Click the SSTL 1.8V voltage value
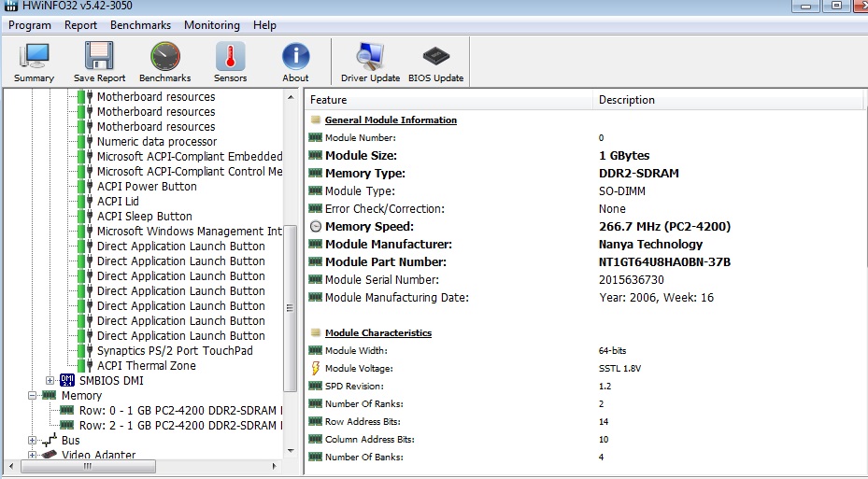Screen dimensions: 868x479 click(x=619, y=369)
